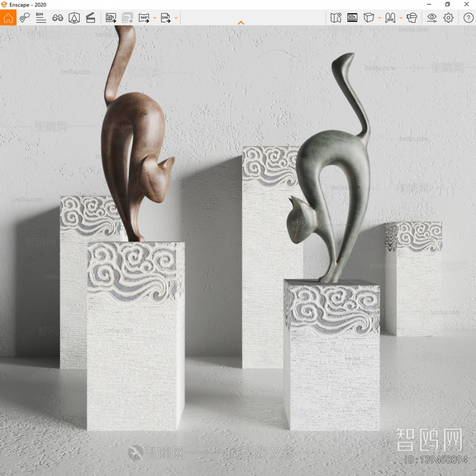The width and height of the screenshot is (476, 476).
Task: Open the Video Editor clapperboard
Action: [x=90, y=17]
